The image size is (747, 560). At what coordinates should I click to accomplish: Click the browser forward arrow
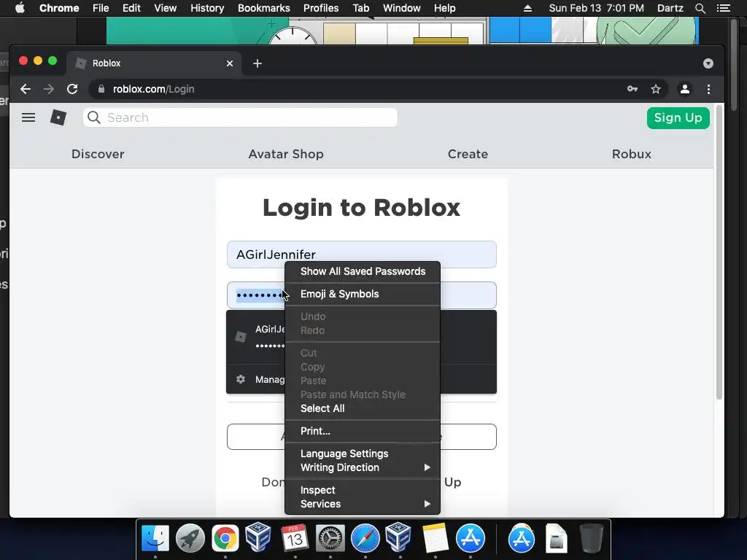click(x=49, y=89)
